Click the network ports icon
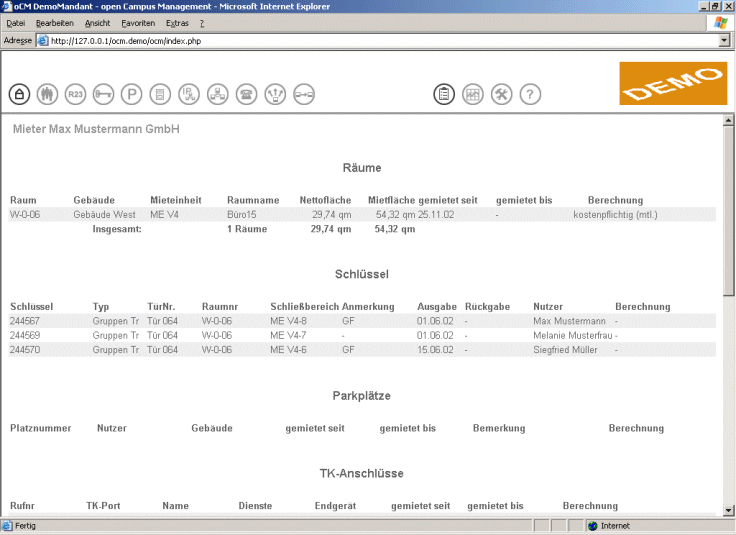 [217, 94]
